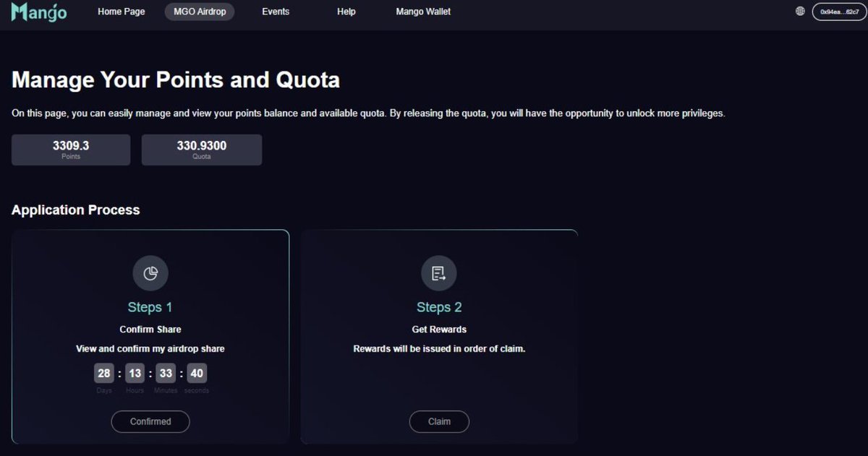Click the rewards document icon in Steps 2
This screenshot has width=868, height=456.
[439, 273]
